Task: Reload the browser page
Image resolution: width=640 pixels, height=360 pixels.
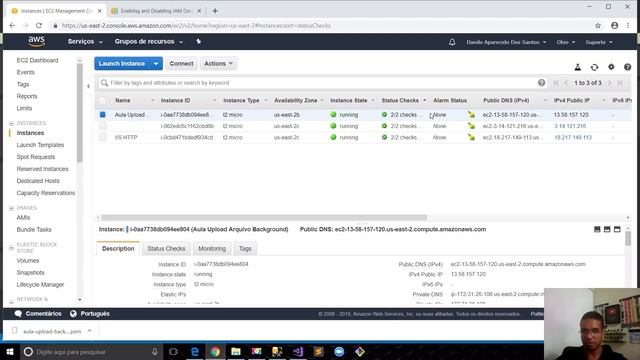Action: coord(39,25)
